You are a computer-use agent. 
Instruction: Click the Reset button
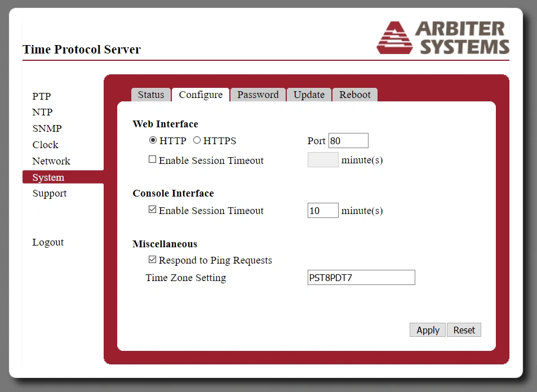(464, 330)
